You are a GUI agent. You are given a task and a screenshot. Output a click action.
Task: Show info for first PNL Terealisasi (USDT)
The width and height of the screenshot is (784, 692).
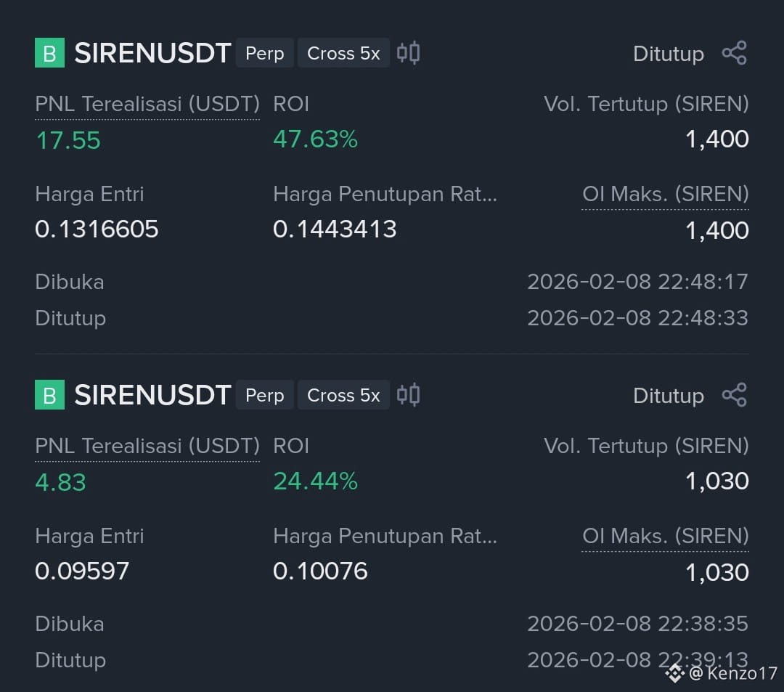(x=147, y=105)
